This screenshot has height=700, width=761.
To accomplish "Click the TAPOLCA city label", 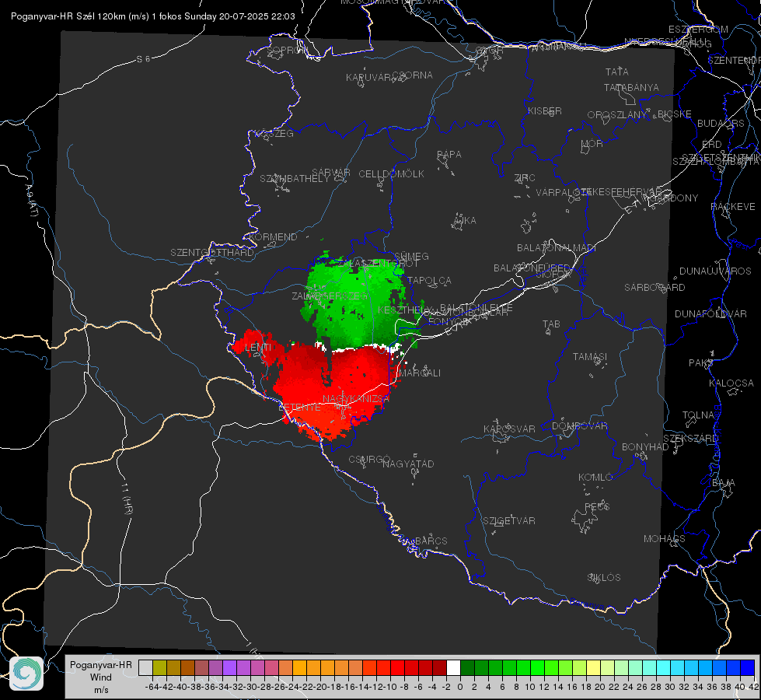I will 430,281.
